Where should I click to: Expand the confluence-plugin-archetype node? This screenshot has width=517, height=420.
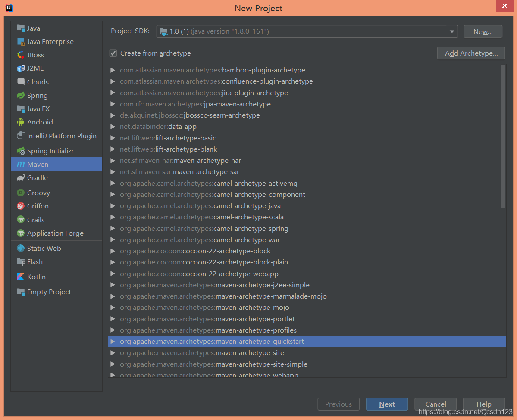pyautogui.click(x=113, y=81)
